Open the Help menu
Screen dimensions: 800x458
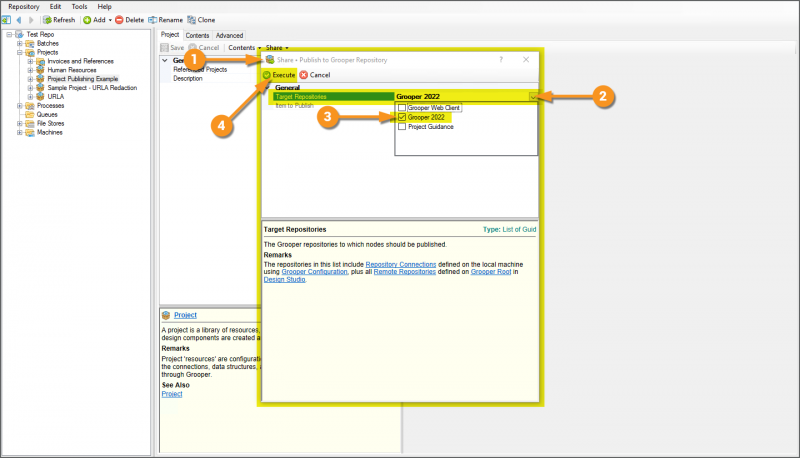[104, 7]
